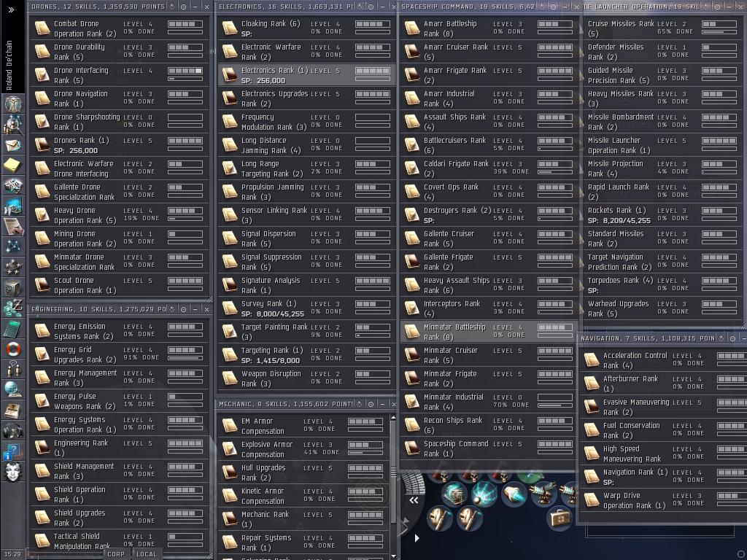Toggle pin on the Electronics window
The height and width of the screenshot is (560, 747).
[360, 7]
